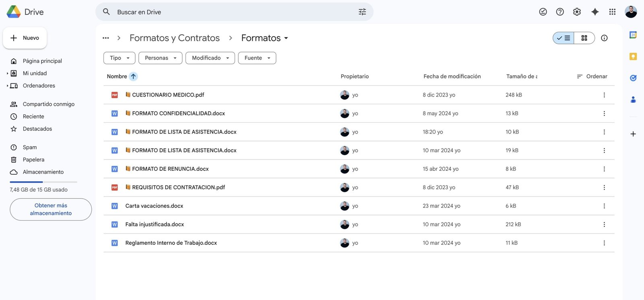Open the Modificado filter dropdown

(x=210, y=58)
